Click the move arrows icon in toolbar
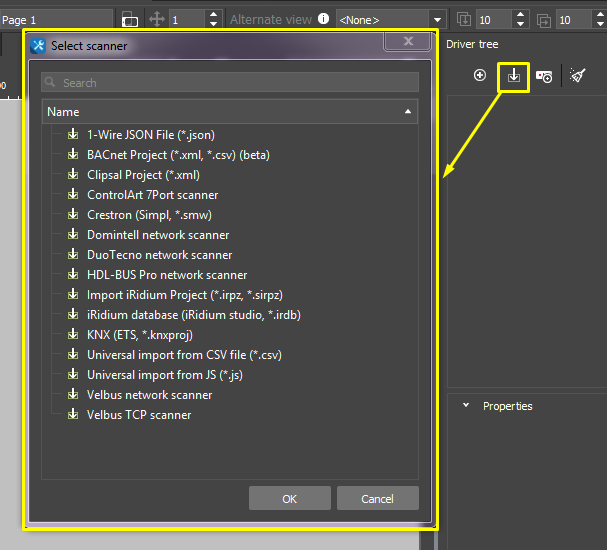 [157, 19]
